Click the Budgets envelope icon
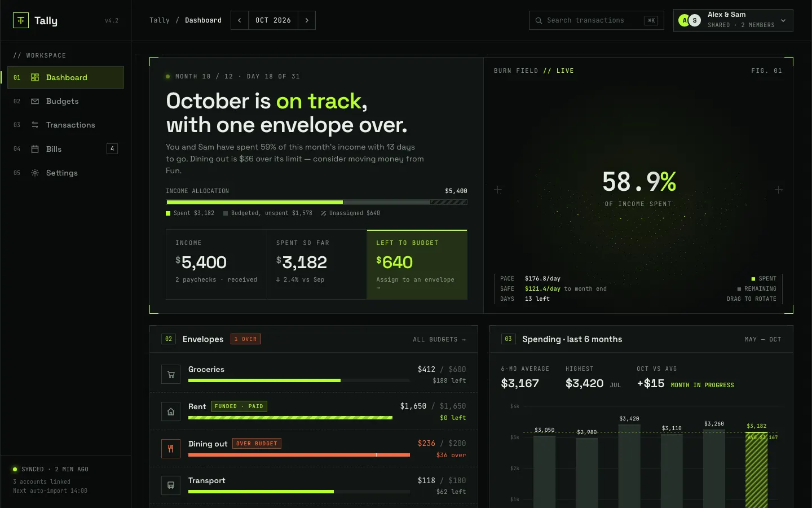 (x=35, y=101)
